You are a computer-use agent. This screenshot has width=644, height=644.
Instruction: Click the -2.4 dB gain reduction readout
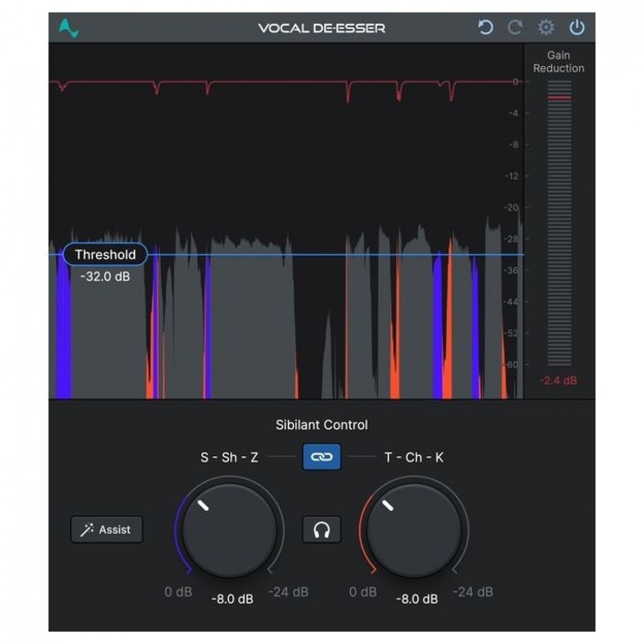point(558,380)
